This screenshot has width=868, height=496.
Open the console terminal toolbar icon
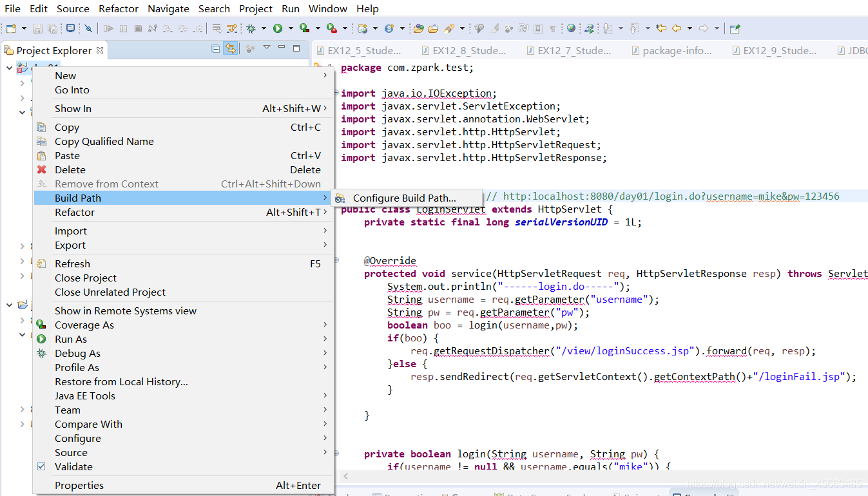coord(70,28)
